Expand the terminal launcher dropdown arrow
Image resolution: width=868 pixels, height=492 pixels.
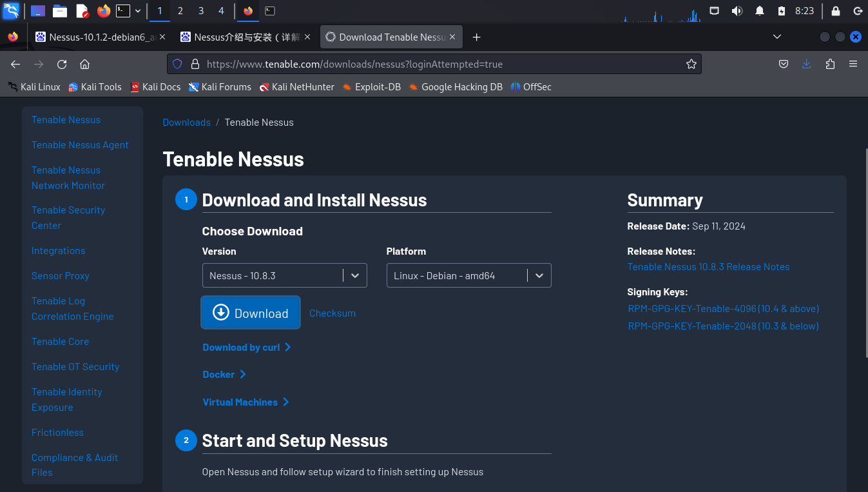pos(137,11)
